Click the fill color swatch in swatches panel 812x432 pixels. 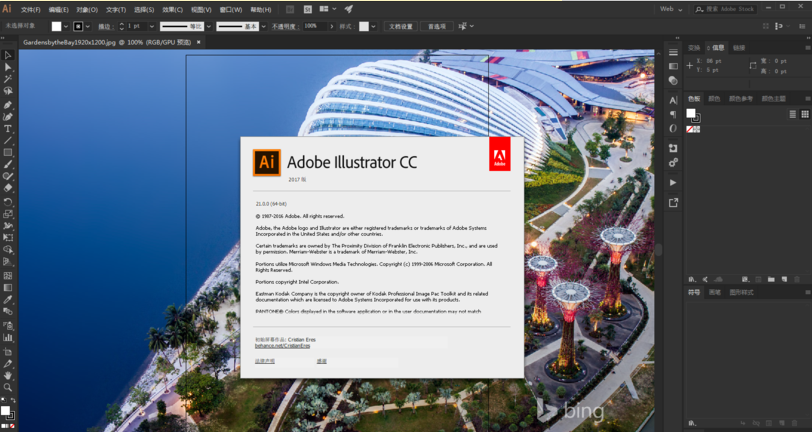691,113
